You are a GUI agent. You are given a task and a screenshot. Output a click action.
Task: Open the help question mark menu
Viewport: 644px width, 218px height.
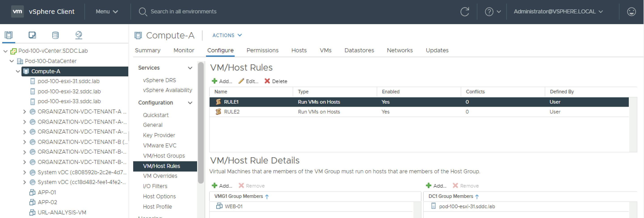coord(492,12)
